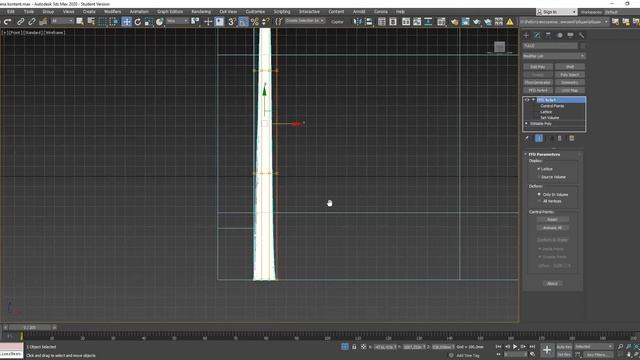Activate the Select and Scale tool

pyautogui.click(x=149, y=22)
